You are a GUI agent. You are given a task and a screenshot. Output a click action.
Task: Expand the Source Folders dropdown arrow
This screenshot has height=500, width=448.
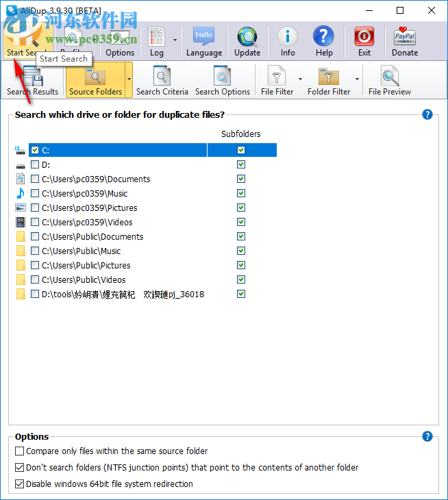click(x=129, y=80)
